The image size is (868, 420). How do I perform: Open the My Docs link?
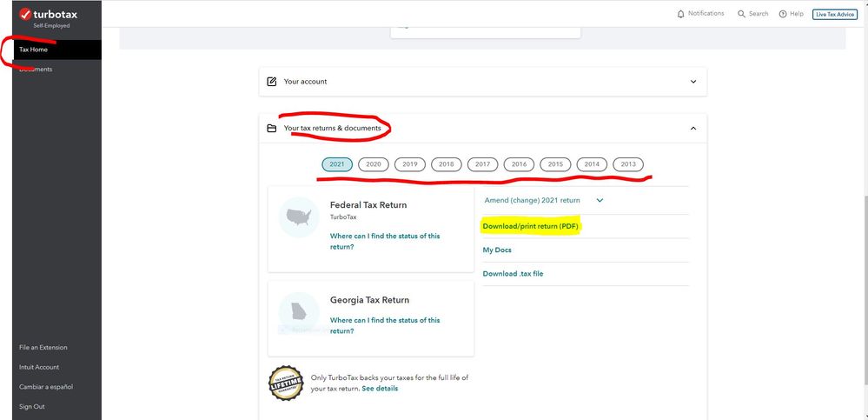(497, 250)
